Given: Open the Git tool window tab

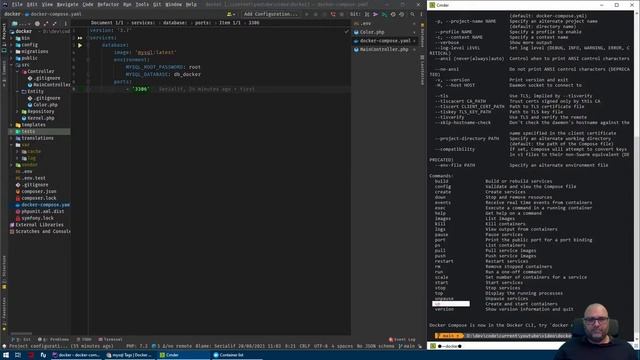Looking at the screenshot, I should tap(22, 339).
